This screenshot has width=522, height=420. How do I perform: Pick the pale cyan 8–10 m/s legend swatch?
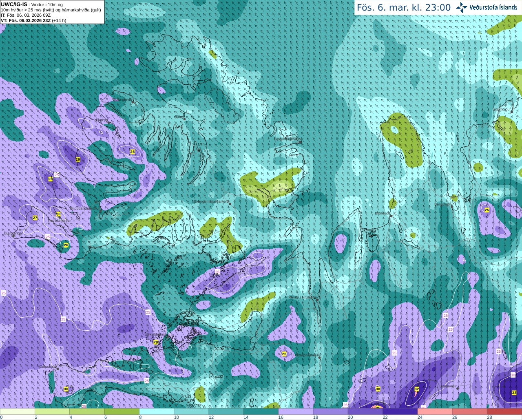[157, 411]
